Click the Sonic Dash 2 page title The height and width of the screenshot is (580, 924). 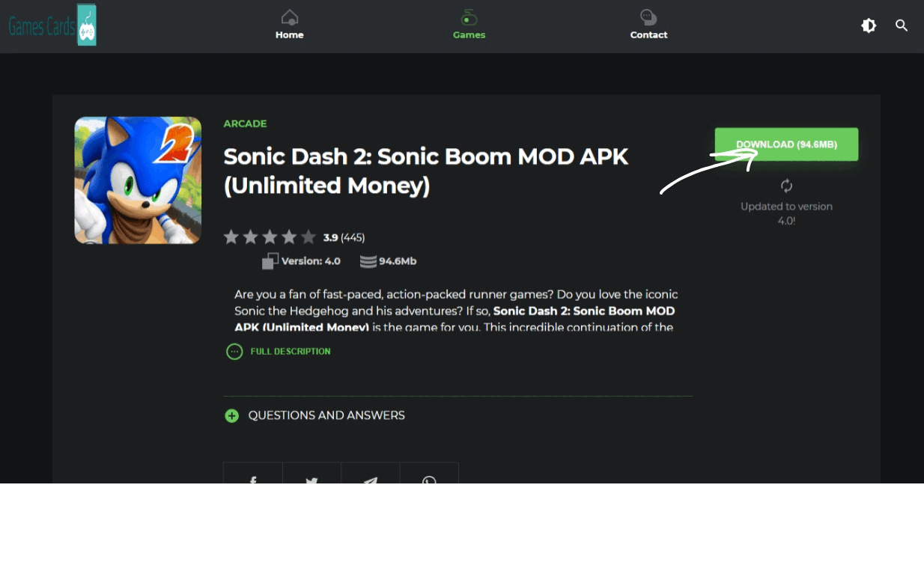pyautogui.click(x=425, y=171)
